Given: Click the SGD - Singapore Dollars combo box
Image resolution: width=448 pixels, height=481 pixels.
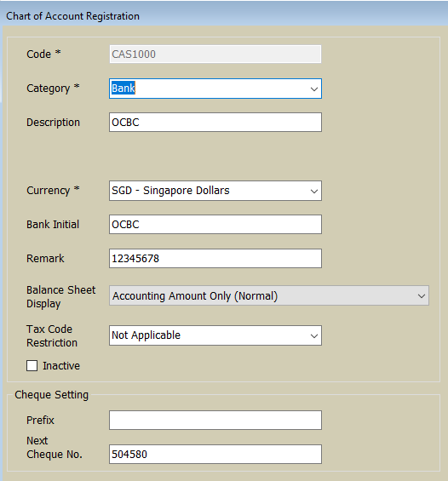Looking at the screenshot, I should (215, 191).
